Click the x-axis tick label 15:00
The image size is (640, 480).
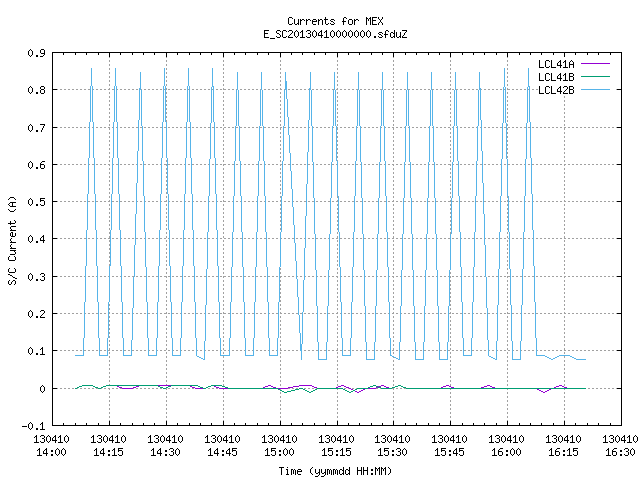coord(279,452)
